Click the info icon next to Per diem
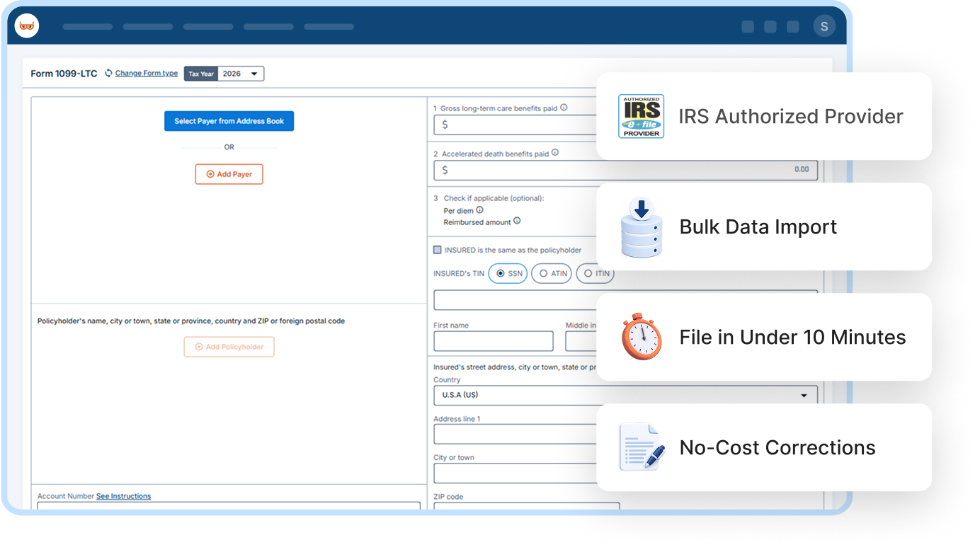 point(479,210)
